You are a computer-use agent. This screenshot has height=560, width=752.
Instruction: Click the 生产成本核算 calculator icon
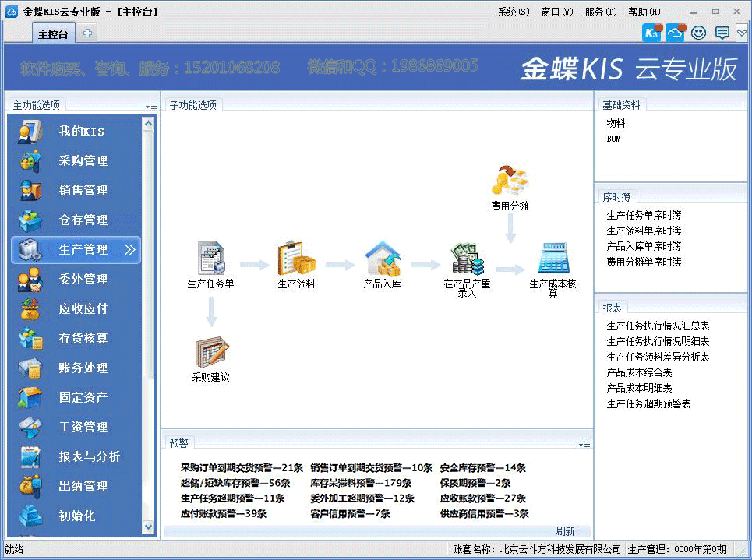coord(553,259)
